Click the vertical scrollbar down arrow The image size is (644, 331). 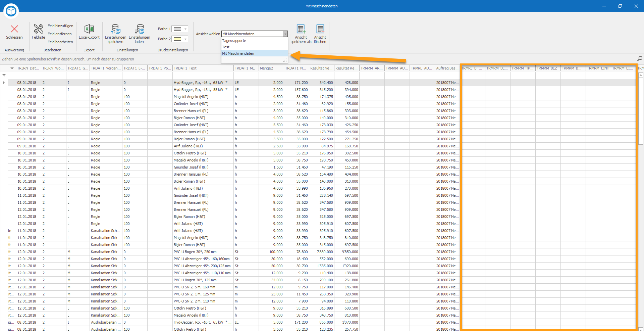tap(641, 329)
